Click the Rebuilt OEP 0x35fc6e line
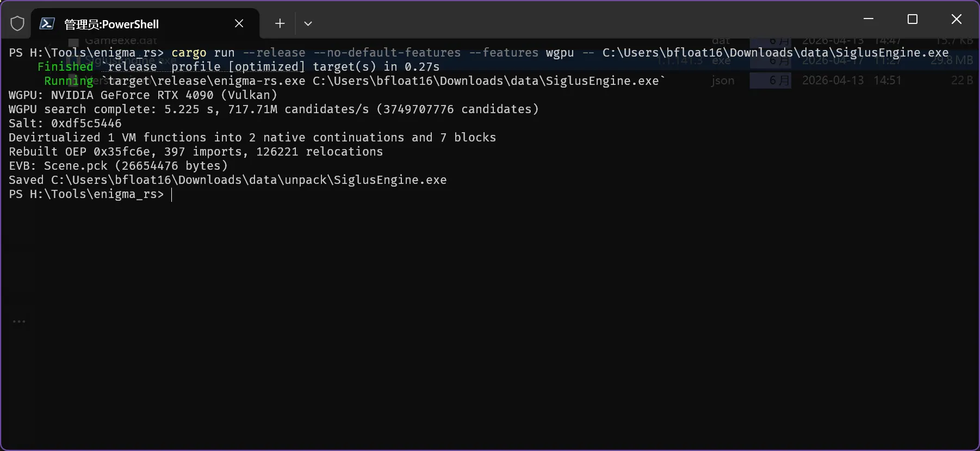Viewport: 980px width, 451px height. (x=196, y=152)
